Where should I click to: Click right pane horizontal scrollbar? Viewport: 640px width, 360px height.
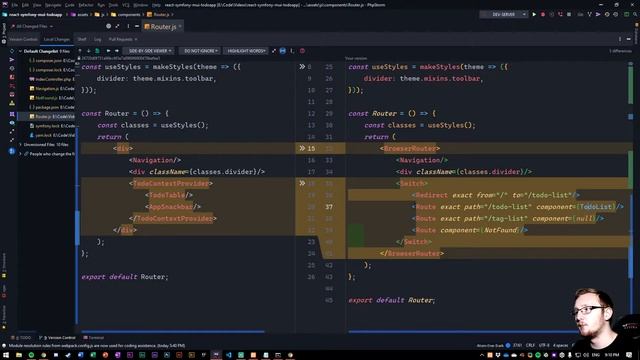pos(463,331)
